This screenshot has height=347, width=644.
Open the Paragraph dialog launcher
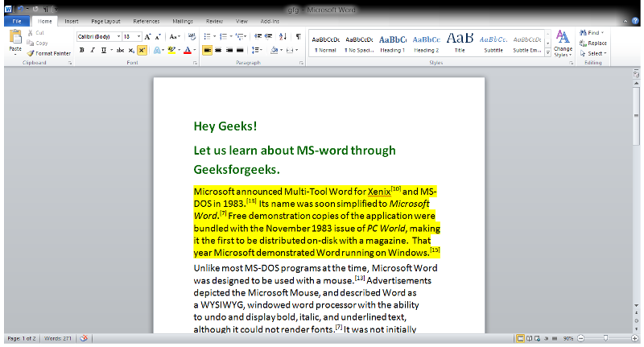pos(301,63)
